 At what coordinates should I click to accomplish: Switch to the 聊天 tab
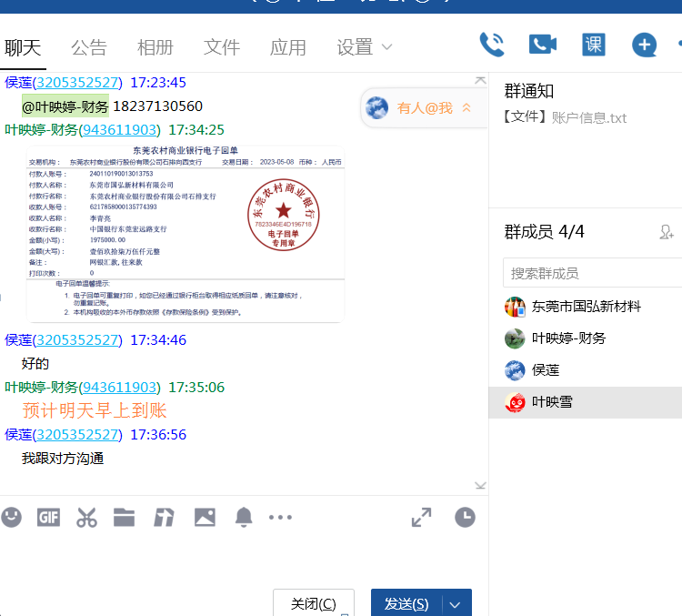click(23, 47)
